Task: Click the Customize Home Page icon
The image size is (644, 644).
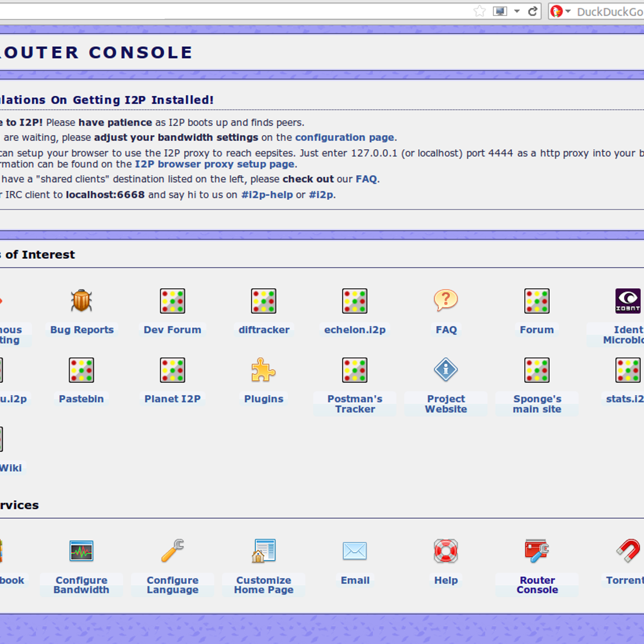Action: tap(264, 551)
